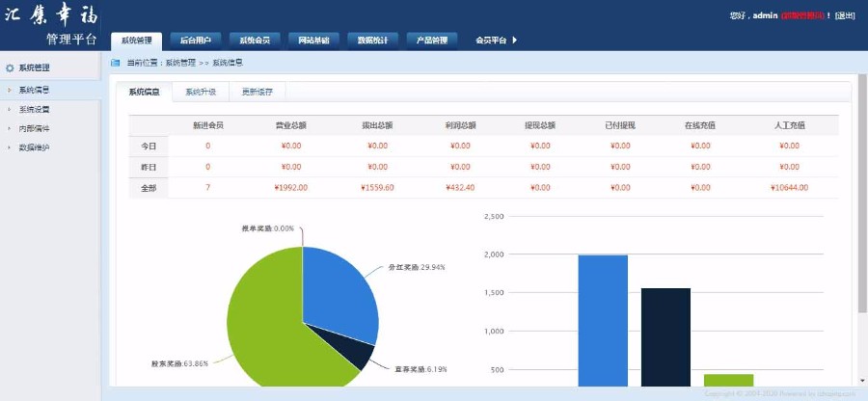Open the 系统会员 top menu
The width and height of the screenshot is (868, 401).
pos(255,40)
